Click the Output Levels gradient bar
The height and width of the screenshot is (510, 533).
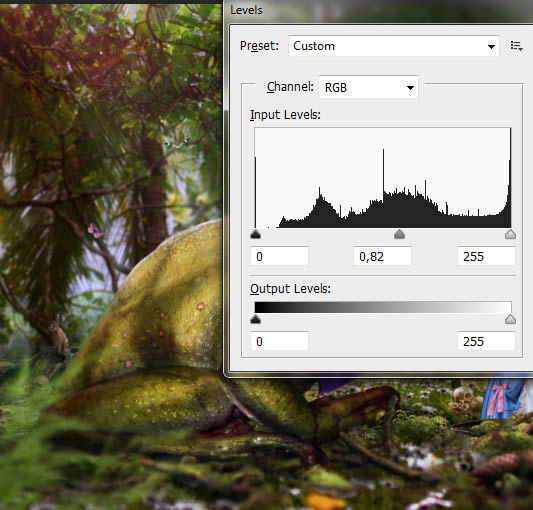tap(383, 307)
